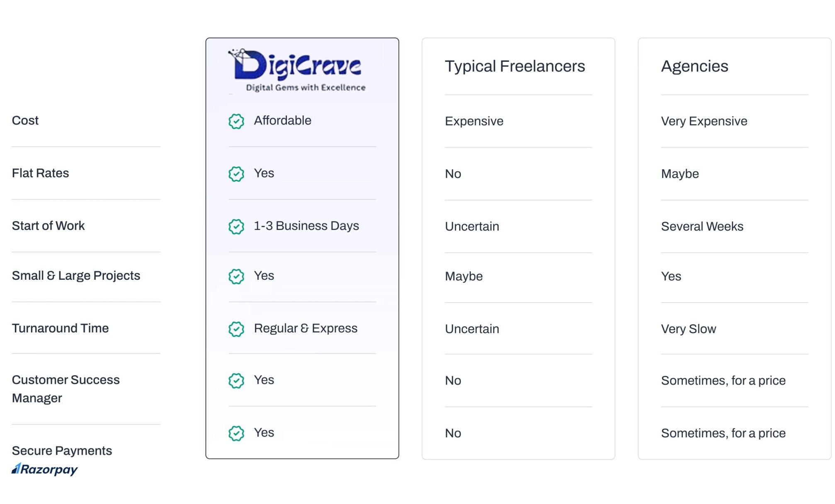Click the Agencies column heading
This screenshot has height=504, width=835.
tap(694, 66)
